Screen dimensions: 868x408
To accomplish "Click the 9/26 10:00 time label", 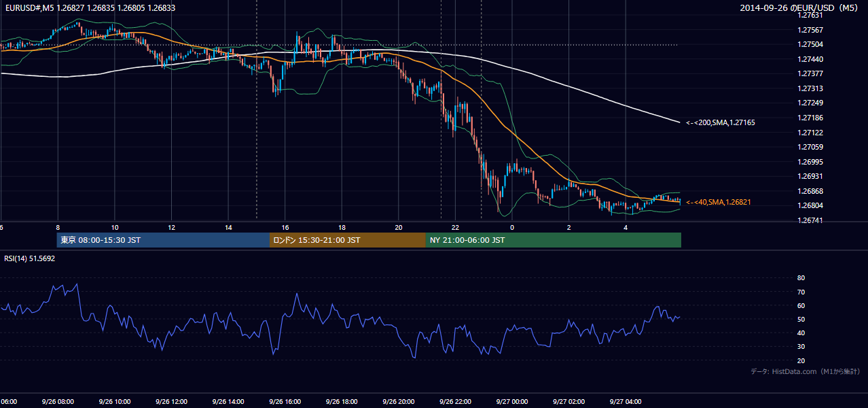I will pos(115,401).
